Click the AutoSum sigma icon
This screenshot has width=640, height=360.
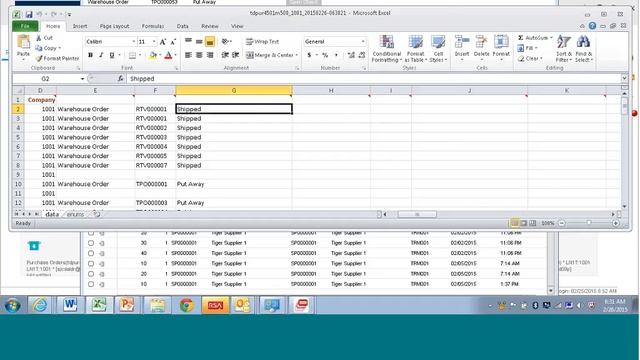pyautogui.click(x=520, y=38)
